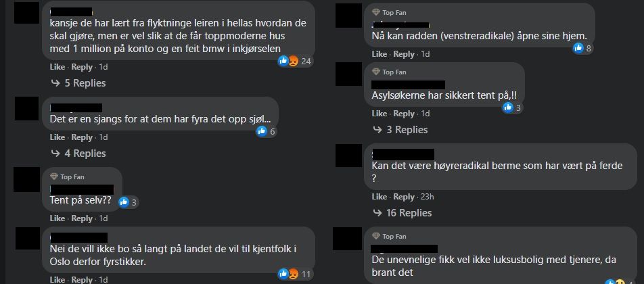Click like icon beside 'Tent på selv??'

124,202
